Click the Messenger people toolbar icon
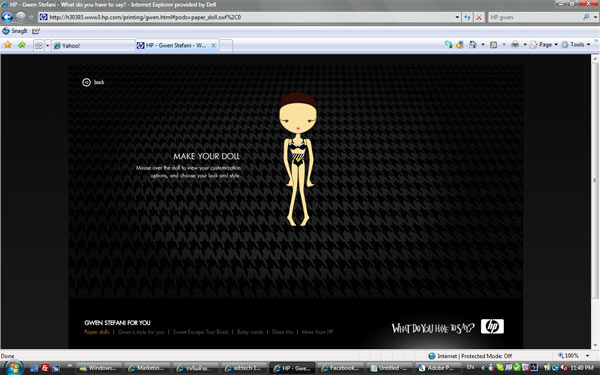This screenshot has width=600, height=375. (448, 45)
